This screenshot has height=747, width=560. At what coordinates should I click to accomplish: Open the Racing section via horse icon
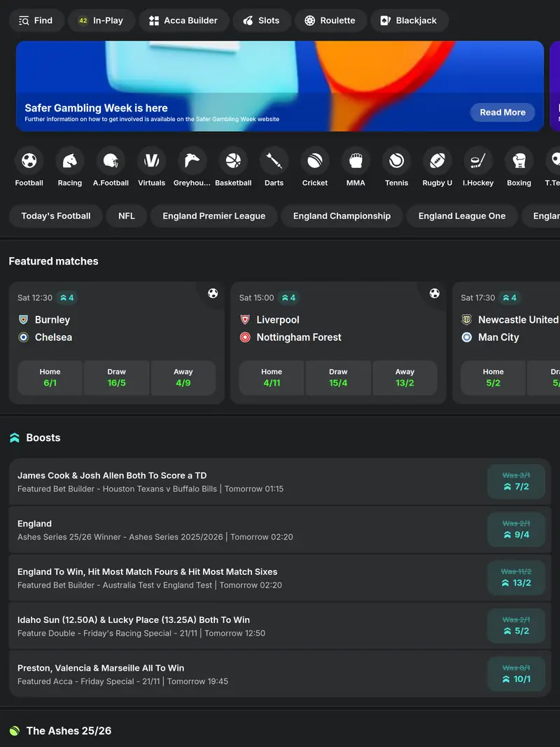coord(69,161)
